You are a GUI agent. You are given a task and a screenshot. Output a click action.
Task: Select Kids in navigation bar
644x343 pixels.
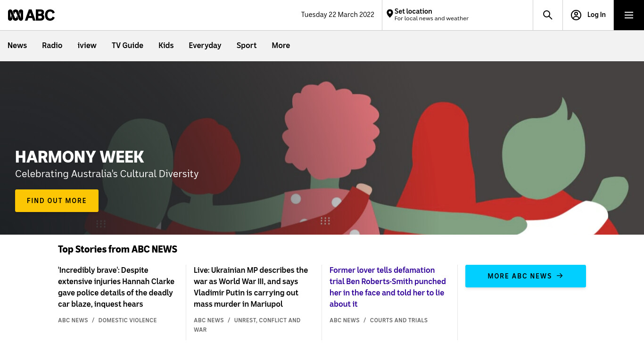click(x=166, y=46)
